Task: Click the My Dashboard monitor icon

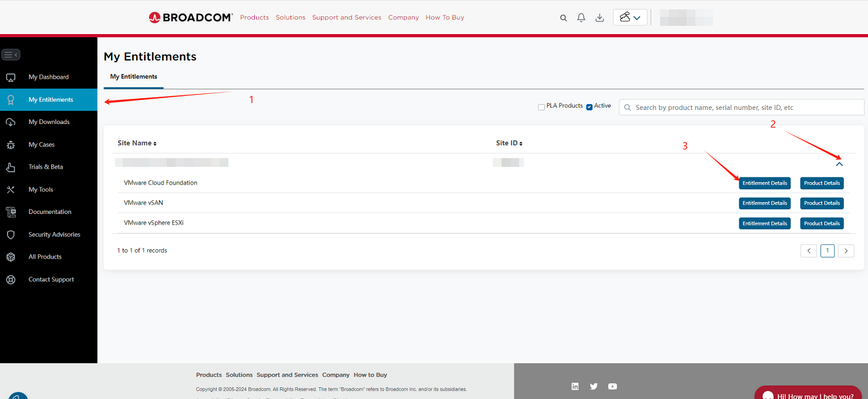Action: click(11, 78)
